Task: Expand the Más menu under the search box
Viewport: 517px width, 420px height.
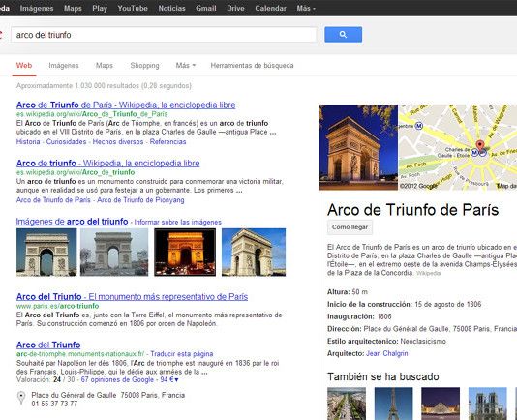Action: click(x=186, y=65)
